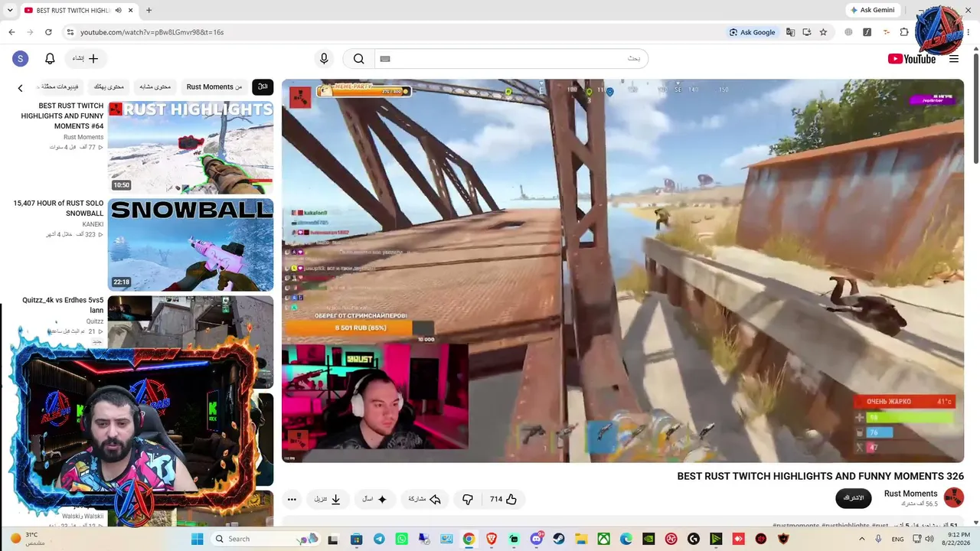Bookmark this page with the star
980x551 pixels.
click(823, 32)
